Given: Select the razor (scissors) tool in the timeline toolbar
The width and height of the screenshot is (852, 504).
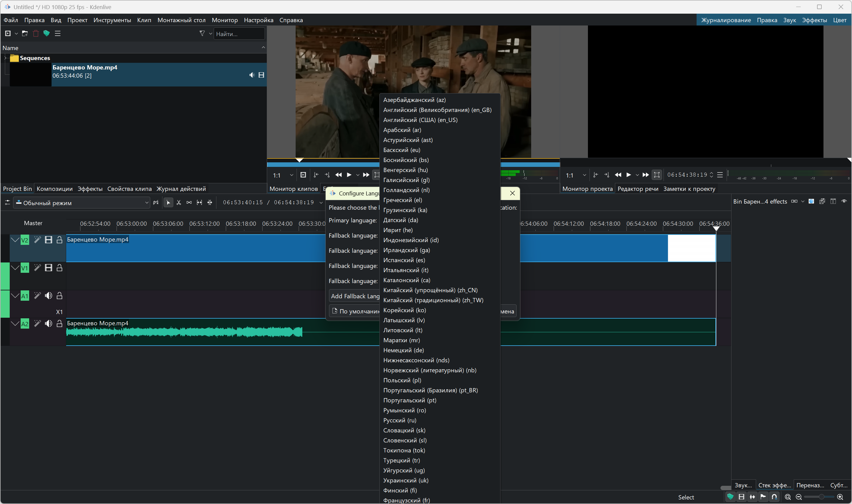Looking at the screenshot, I should tap(179, 202).
